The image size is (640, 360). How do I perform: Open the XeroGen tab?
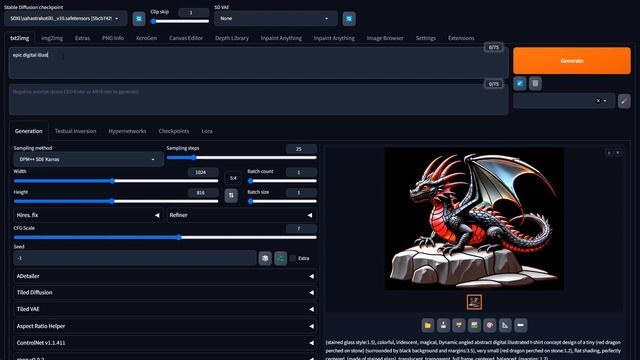[x=146, y=38]
